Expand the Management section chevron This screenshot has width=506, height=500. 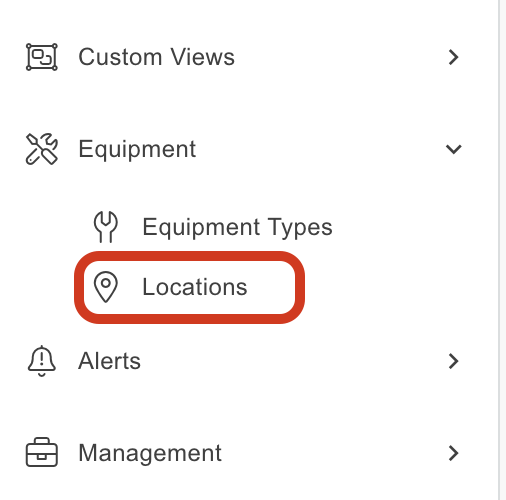click(x=453, y=453)
